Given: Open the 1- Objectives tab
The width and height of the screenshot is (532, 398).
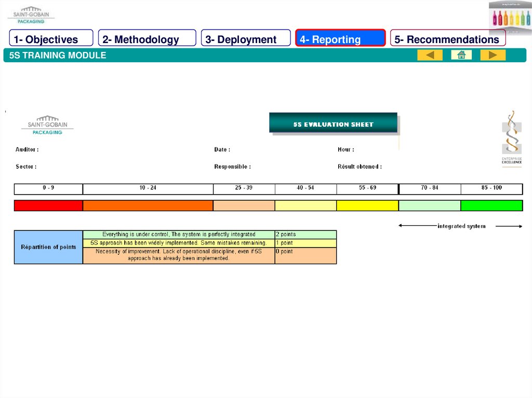Looking at the screenshot, I should [50, 39].
